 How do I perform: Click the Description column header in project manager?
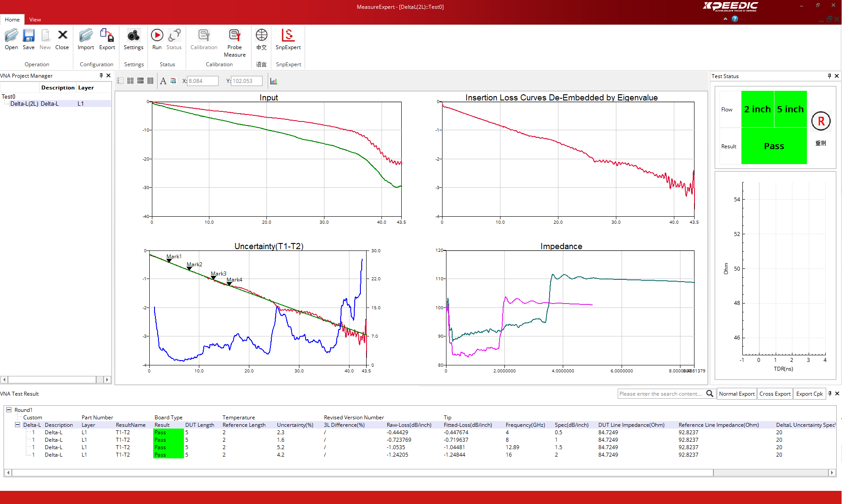[x=58, y=88]
